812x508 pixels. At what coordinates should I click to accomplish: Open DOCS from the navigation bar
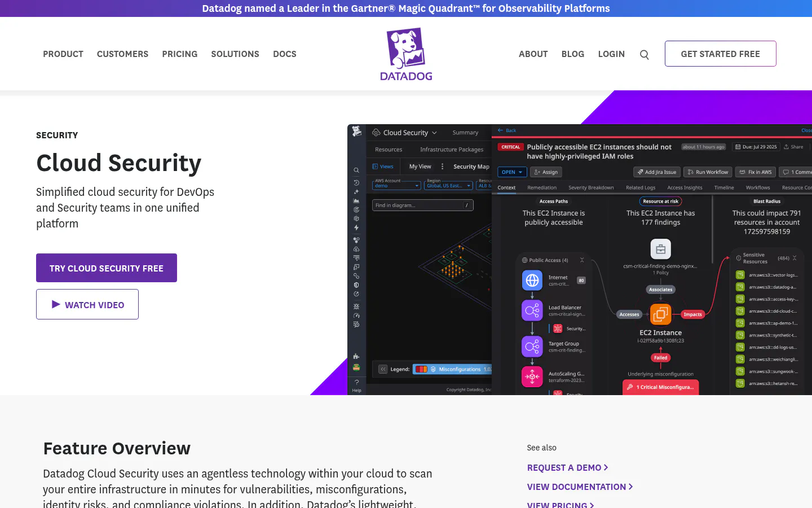pos(285,54)
